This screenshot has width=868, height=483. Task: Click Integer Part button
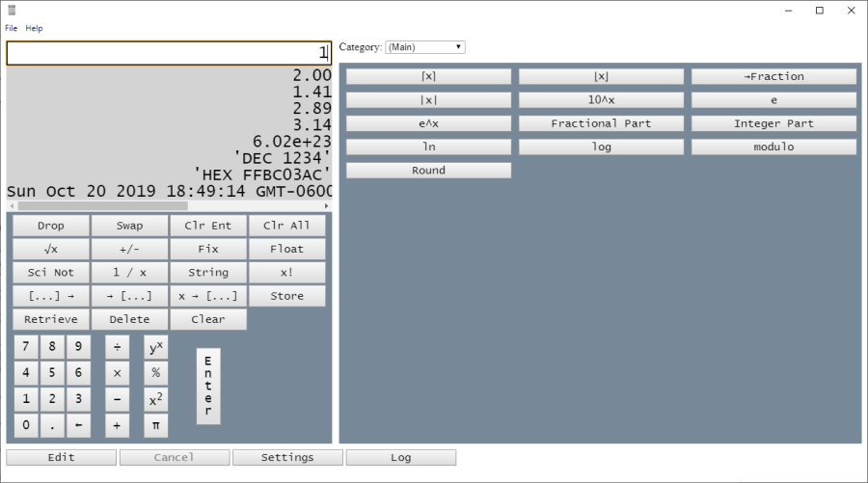point(773,123)
